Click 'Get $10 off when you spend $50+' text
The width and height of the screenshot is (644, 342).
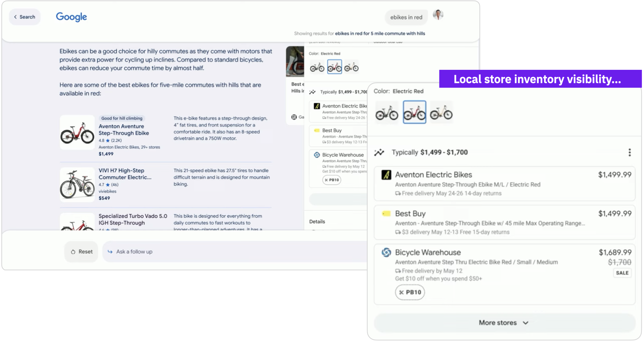(438, 279)
